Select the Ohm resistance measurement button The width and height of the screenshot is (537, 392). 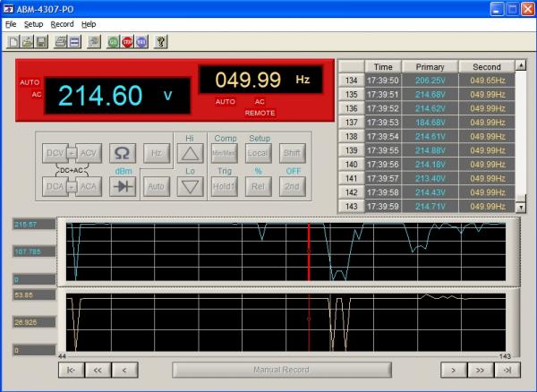(124, 153)
